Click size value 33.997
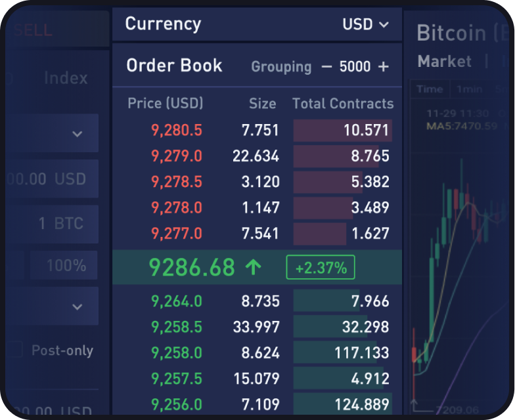Viewport: 515px width, 420px height. point(256,327)
